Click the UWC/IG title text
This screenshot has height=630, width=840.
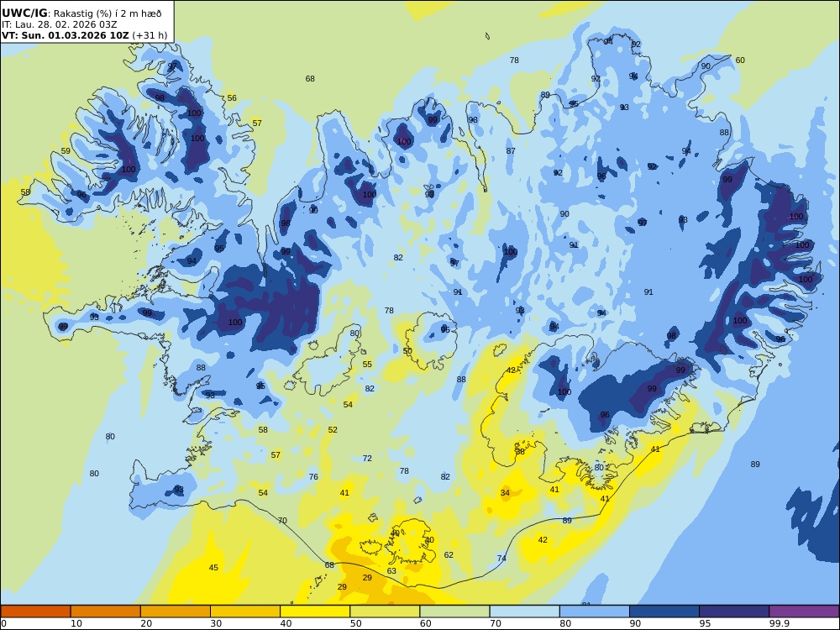point(24,13)
